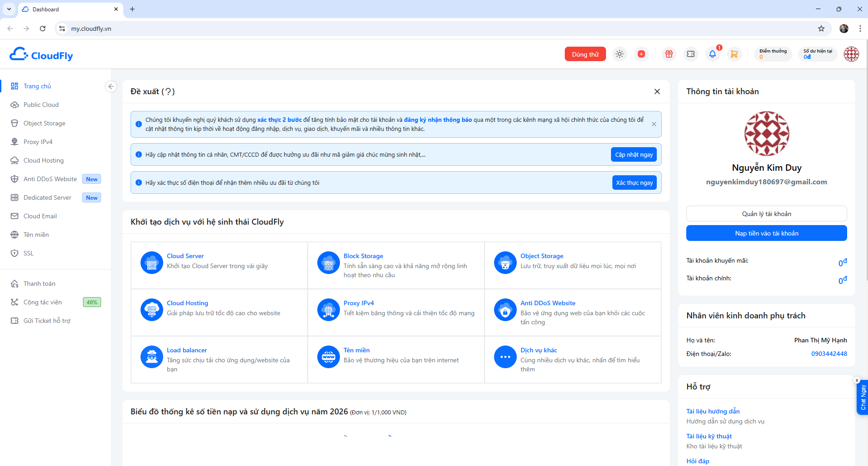Click phone number 0903442448
Screen dimensions: 868x466
(x=829, y=354)
